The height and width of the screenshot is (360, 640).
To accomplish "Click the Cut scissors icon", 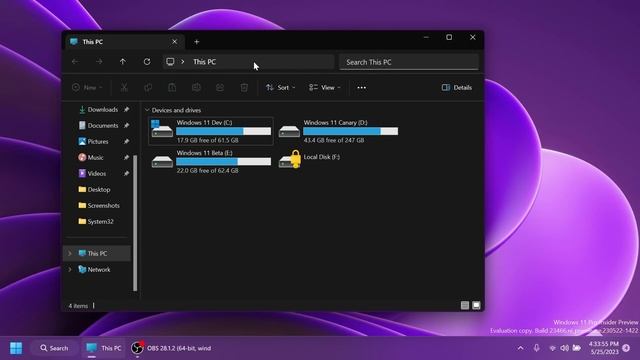I will [124, 87].
